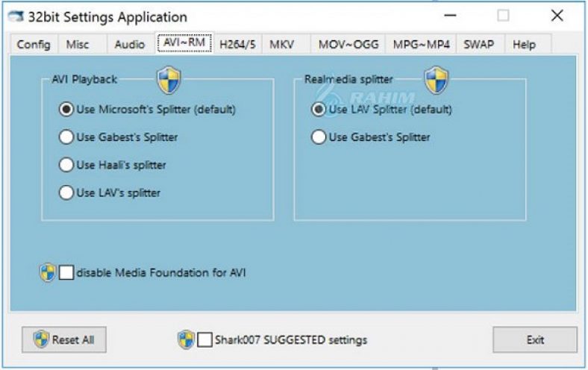The image size is (588, 370).
Task: Switch to the Config tab
Action: coord(34,44)
